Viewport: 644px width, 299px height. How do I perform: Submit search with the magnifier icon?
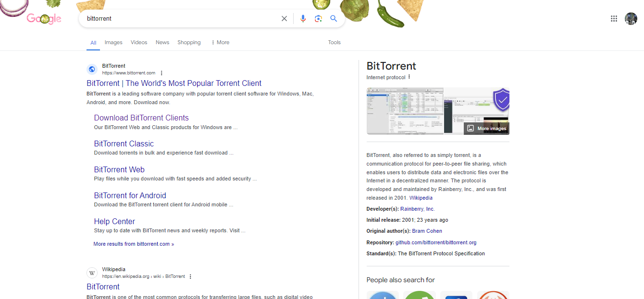(x=334, y=19)
